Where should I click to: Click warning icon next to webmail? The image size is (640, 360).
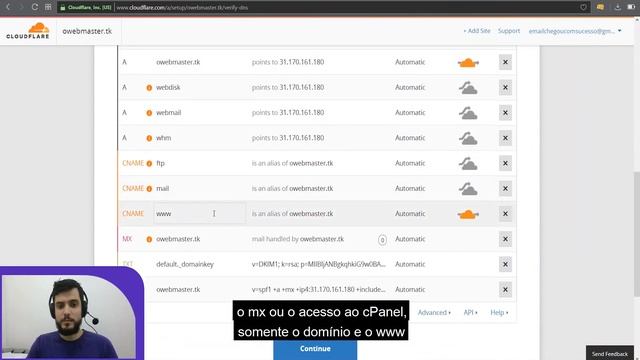[149, 113]
